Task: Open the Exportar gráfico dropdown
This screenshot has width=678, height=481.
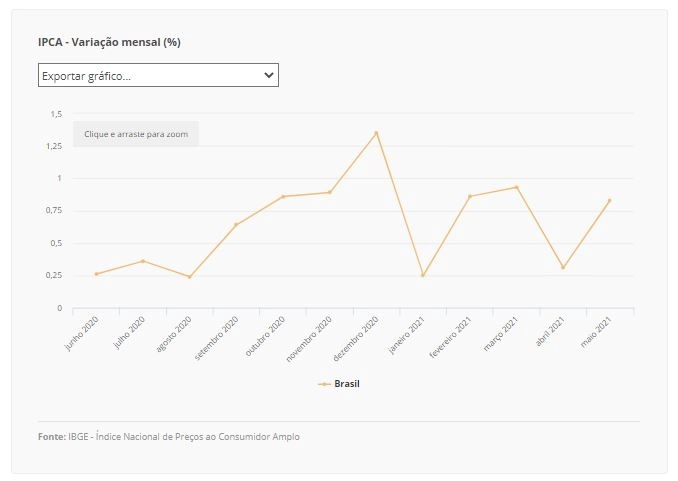Action: [x=158, y=75]
